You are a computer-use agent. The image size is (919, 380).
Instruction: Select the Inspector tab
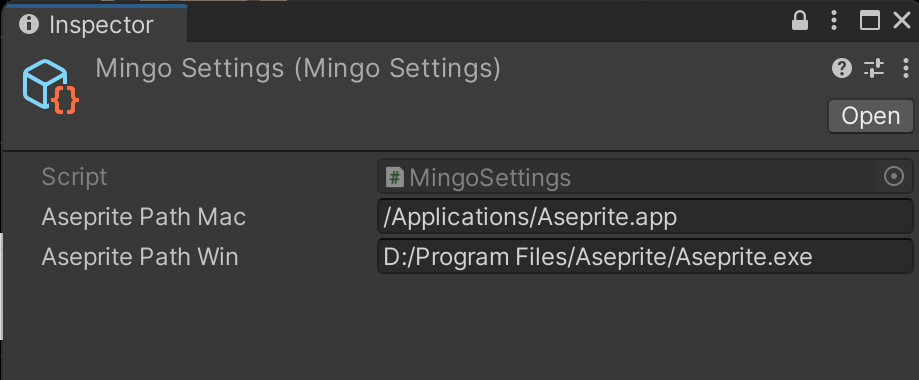tap(94, 23)
